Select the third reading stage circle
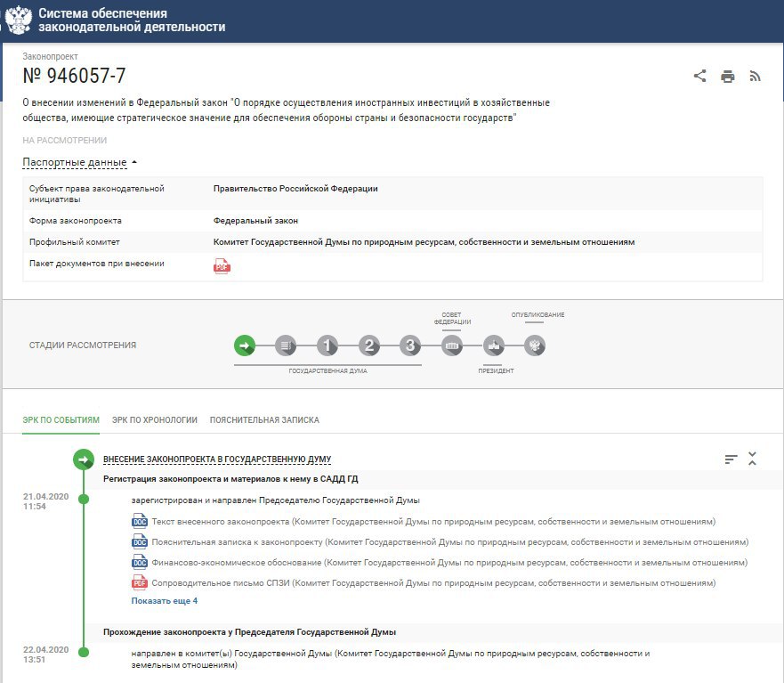784x683 pixels. tap(410, 346)
